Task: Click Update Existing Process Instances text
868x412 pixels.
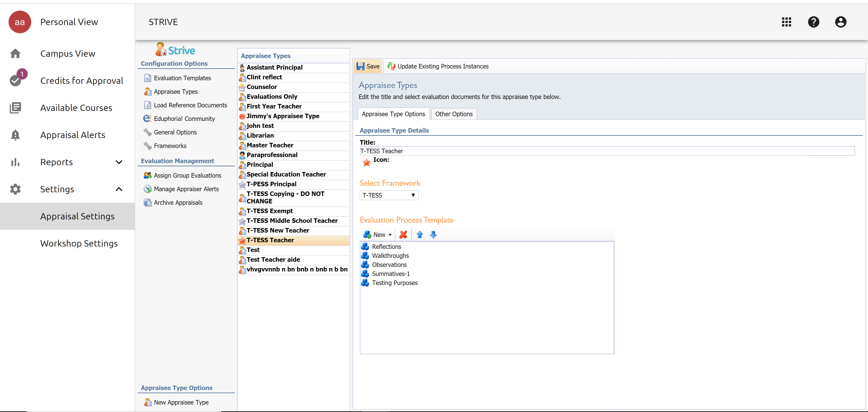Action: [x=443, y=66]
